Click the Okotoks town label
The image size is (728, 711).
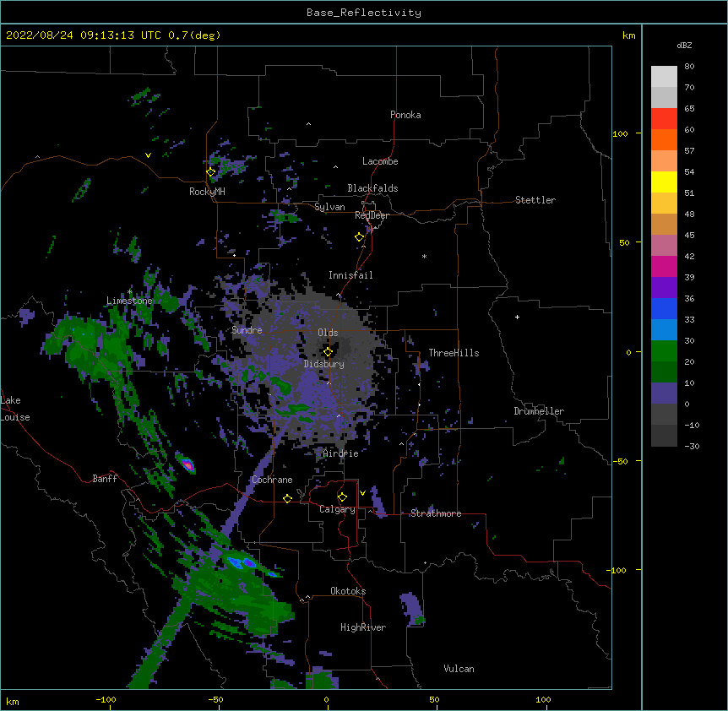(348, 591)
